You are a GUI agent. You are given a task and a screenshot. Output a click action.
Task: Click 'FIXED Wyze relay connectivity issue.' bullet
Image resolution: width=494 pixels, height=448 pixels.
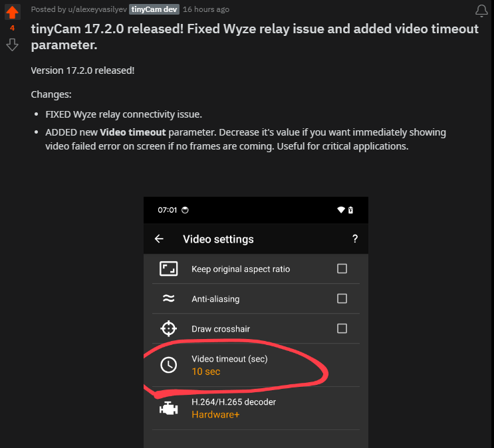(124, 114)
